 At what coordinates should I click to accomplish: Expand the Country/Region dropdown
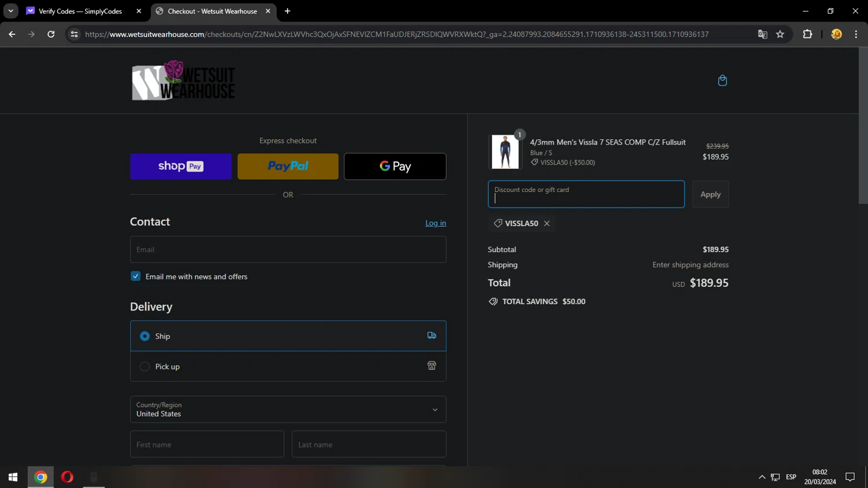[288, 409]
